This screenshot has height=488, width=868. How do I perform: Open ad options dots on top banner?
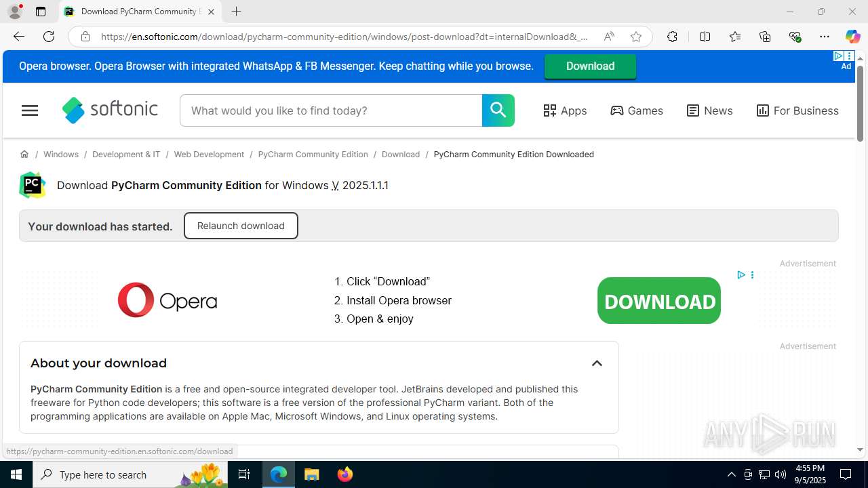(x=849, y=56)
